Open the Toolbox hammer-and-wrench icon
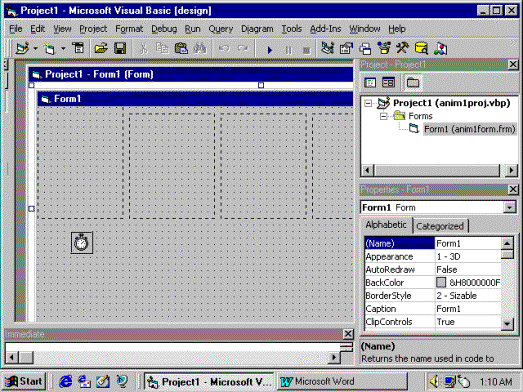This screenshot has height=392, width=523. [x=403, y=49]
